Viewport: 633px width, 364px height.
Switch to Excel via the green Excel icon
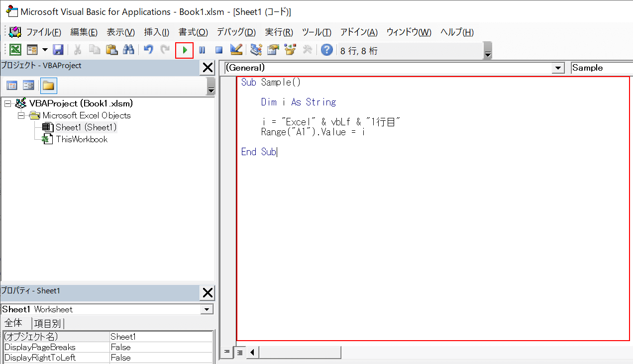click(15, 50)
